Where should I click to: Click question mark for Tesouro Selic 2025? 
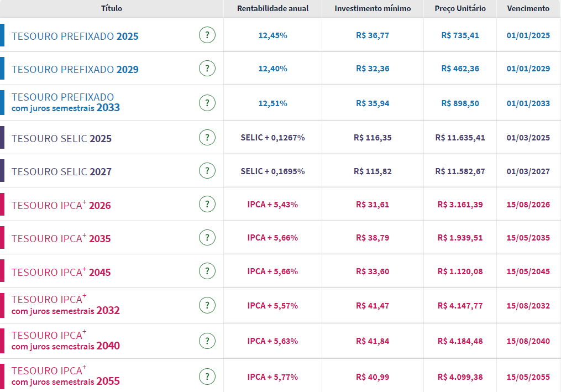(x=207, y=138)
